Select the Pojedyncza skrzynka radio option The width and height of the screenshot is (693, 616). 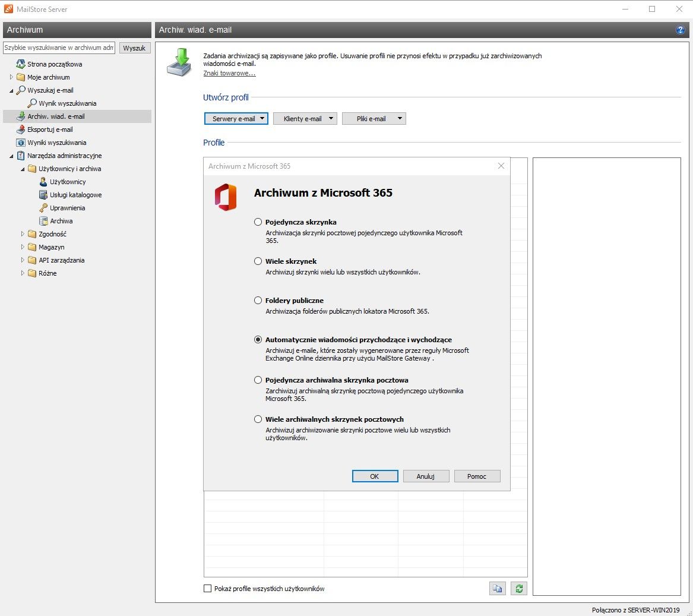coord(258,222)
